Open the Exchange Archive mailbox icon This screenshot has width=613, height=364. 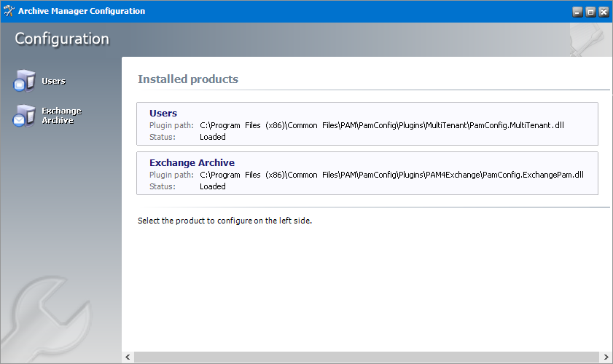pyautogui.click(x=24, y=116)
